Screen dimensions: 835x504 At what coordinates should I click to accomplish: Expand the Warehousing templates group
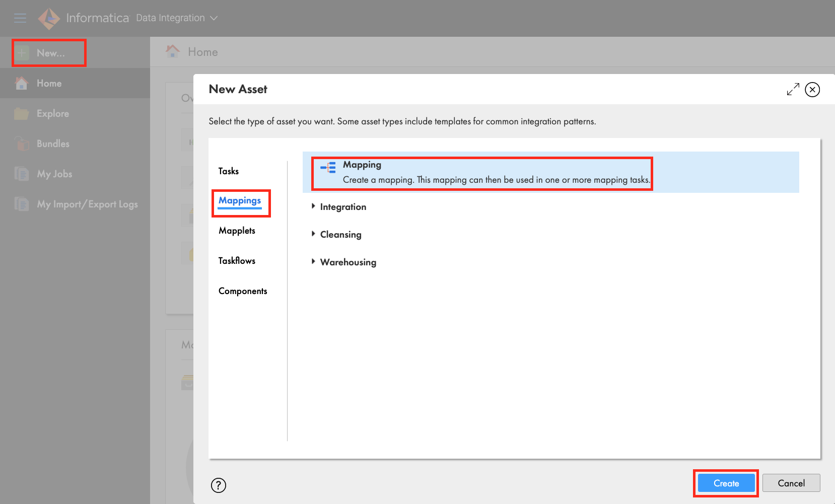tap(313, 262)
